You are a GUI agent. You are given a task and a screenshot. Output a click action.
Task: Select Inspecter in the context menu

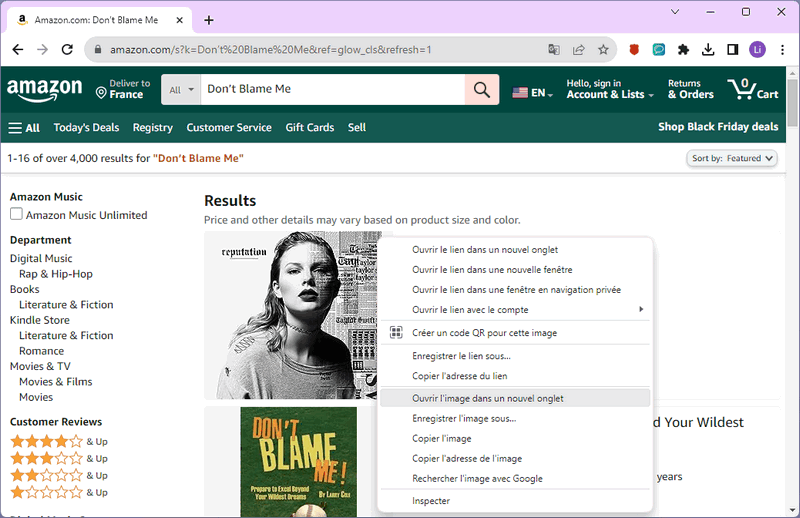tap(515, 501)
